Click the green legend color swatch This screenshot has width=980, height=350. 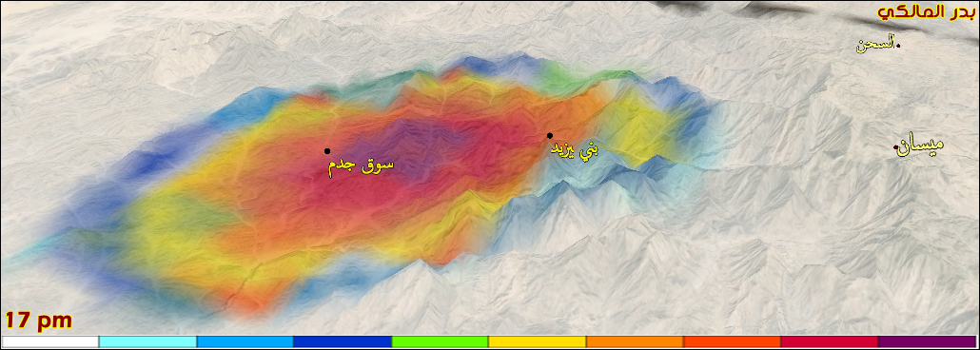pos(440,341)
